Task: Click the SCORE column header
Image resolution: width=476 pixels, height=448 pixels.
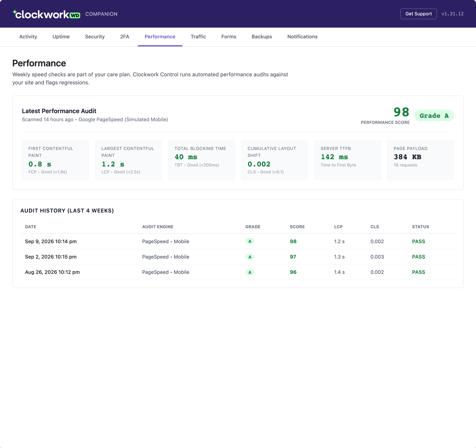Action: [297, 227]
